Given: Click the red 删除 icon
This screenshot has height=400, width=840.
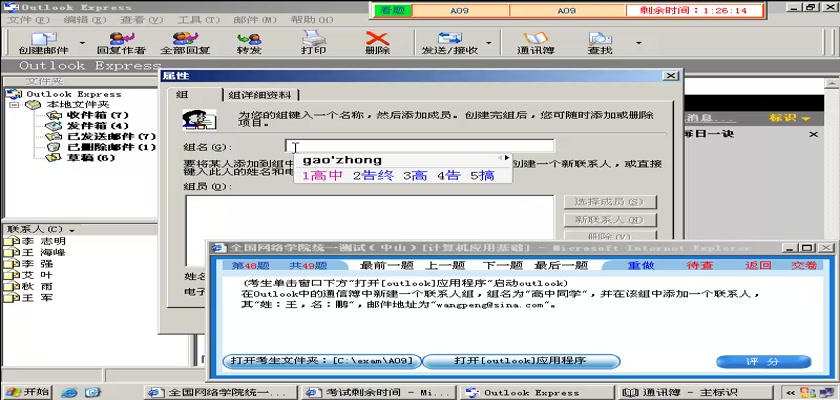Looking at the screenshot, I should click(377, 39).
